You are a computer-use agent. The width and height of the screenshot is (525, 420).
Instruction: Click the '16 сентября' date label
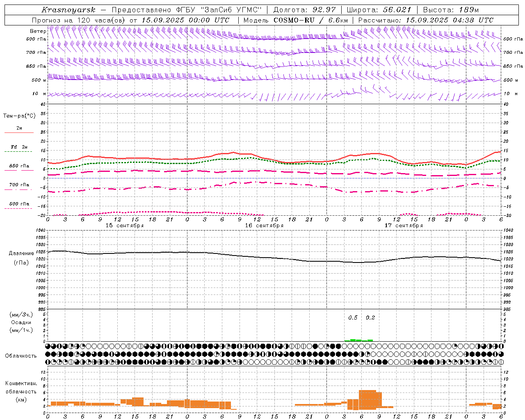tap(264, 226)
